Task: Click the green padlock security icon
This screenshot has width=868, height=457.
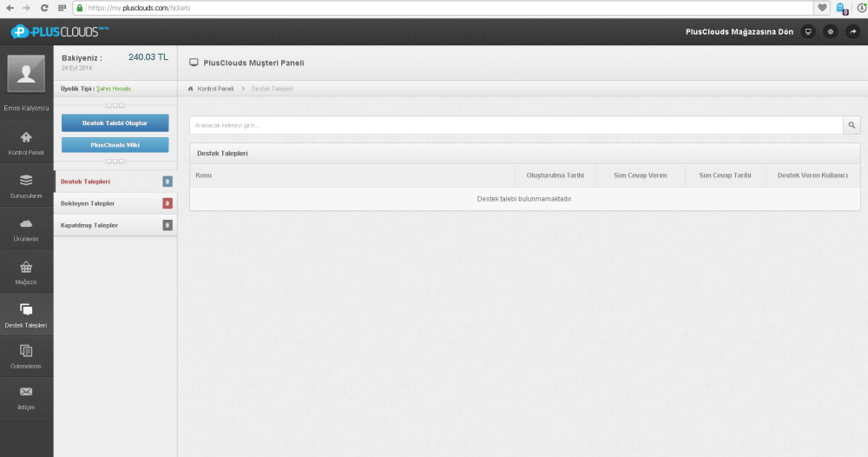Action: tap(80, 8)
